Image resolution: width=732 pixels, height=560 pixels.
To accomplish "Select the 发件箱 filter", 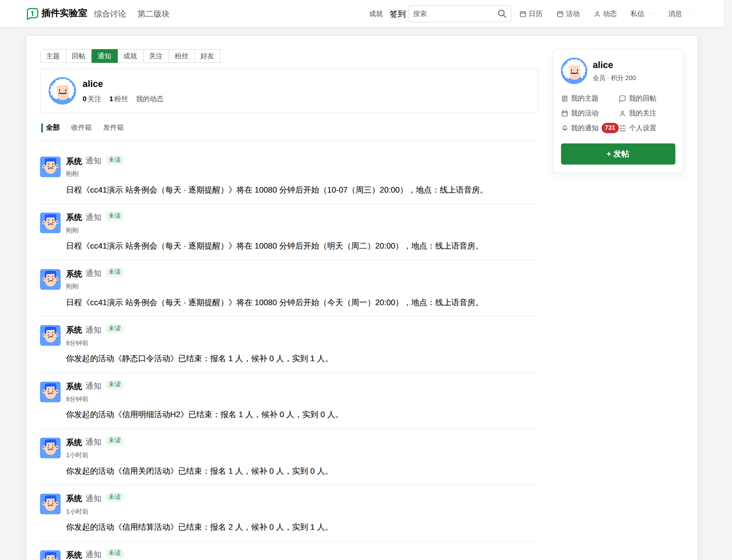I will pyautogui.click(x=113, y=127).
